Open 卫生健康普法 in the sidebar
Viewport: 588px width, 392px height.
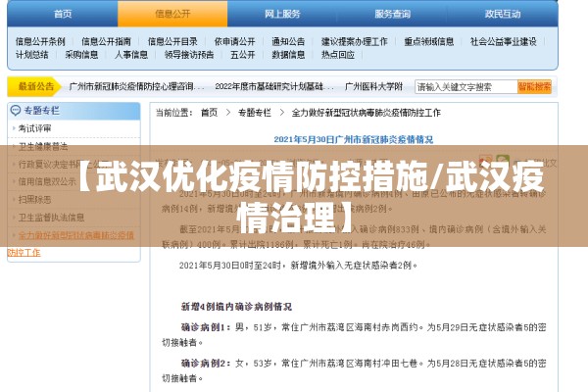(x=43, y=146)
